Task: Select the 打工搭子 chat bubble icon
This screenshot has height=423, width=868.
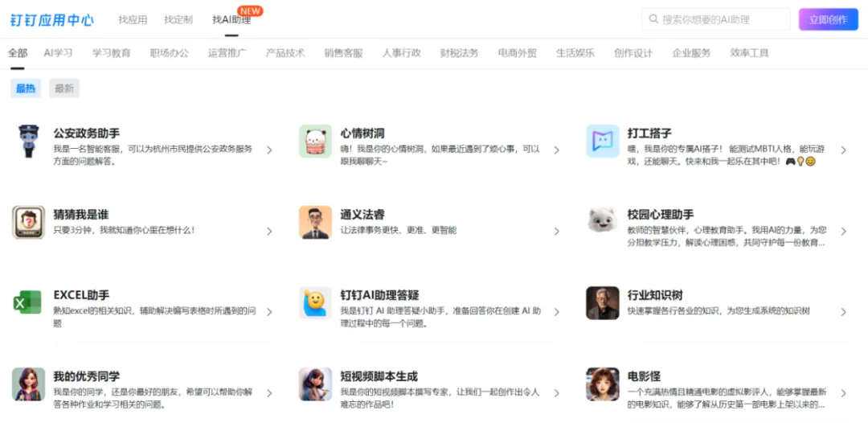Action: pos(602,142)
